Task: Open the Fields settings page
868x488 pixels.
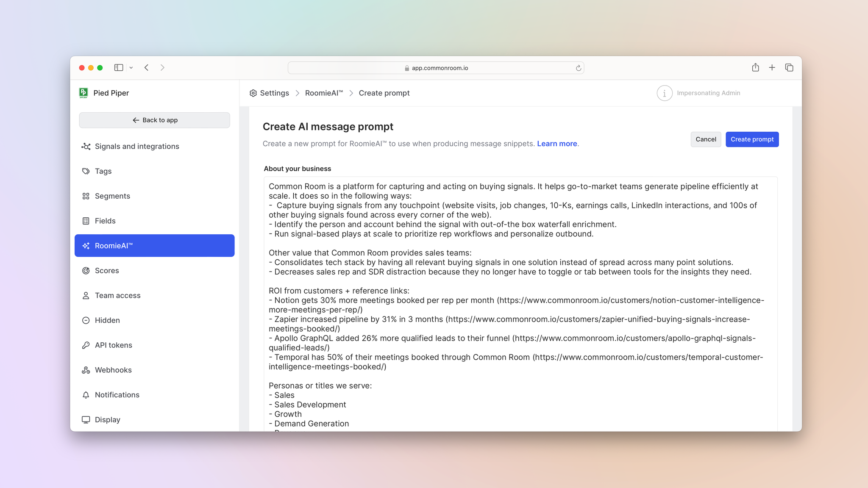Action: (105, 221)
